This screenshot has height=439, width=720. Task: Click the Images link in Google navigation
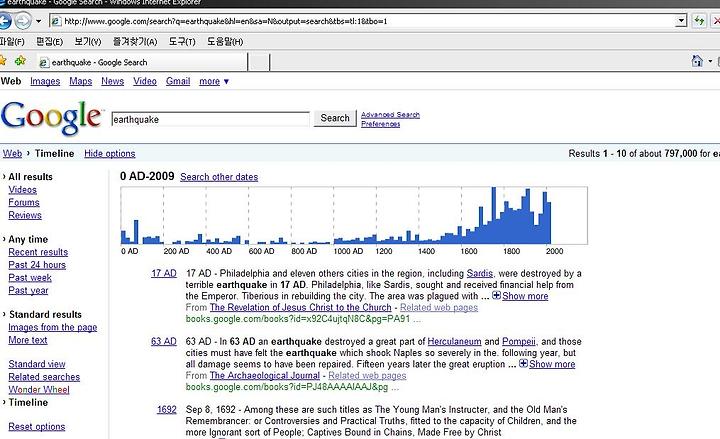pyautogui.click(x=45, y=81)
